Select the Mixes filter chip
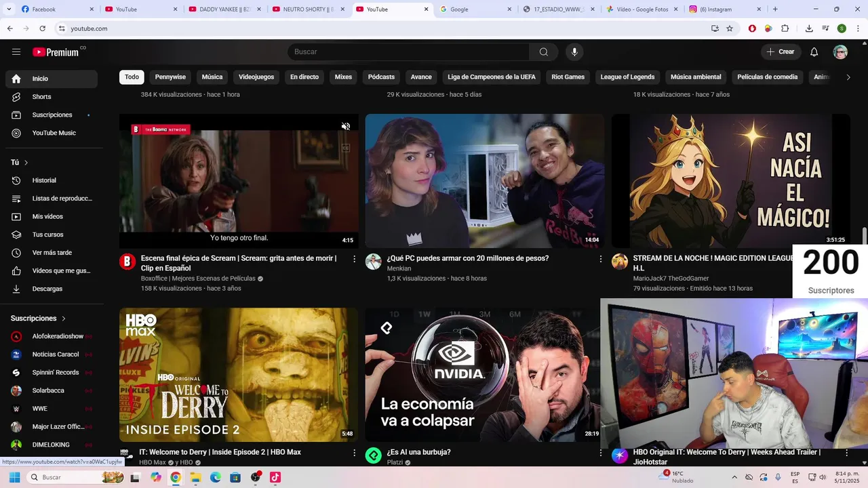868x488 pixels. (343, 77)
